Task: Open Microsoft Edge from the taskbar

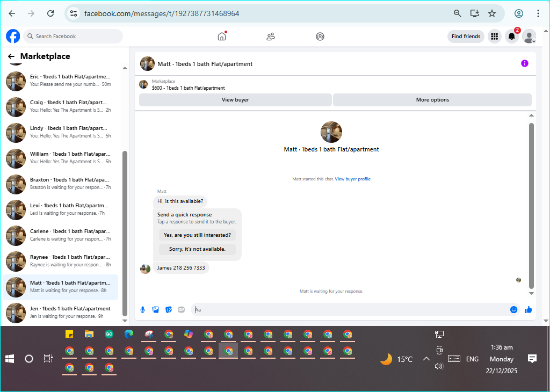Action: pos(129,334)
